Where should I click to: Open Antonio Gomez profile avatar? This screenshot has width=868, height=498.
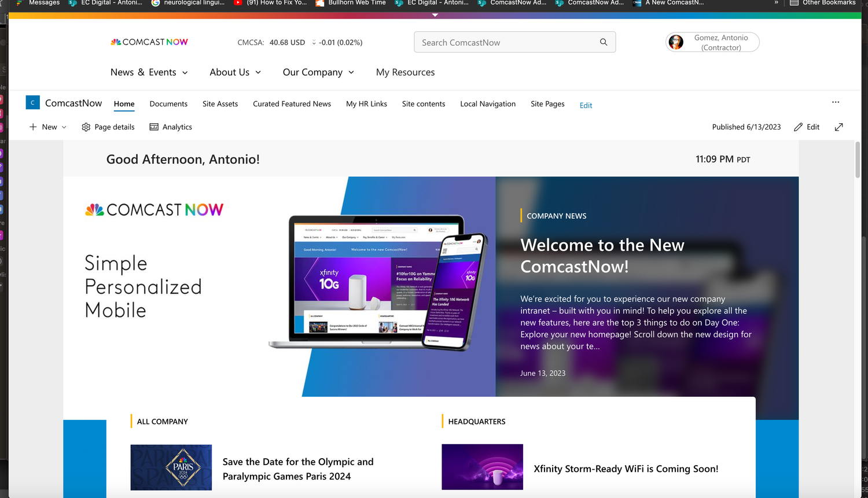[x=676, y=42]
